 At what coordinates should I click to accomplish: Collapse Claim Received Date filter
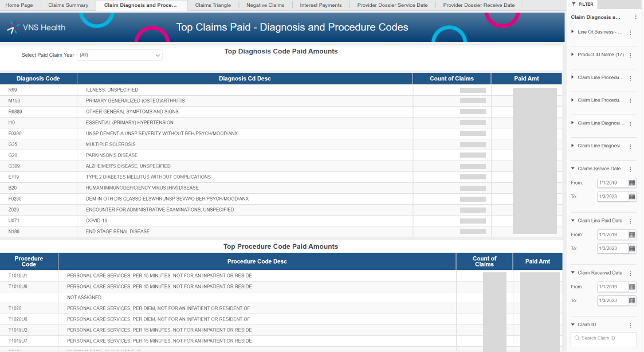click(572, 272)
